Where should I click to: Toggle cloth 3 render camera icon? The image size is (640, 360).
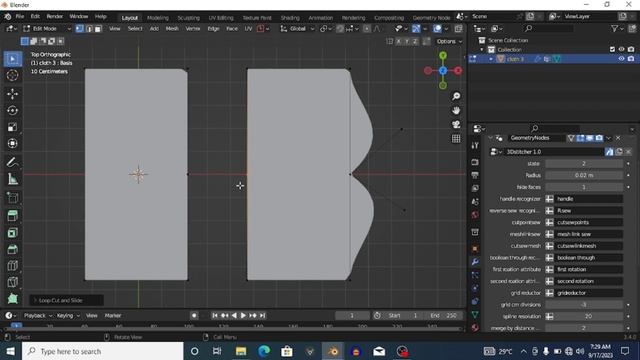click(x=631, y=59)
